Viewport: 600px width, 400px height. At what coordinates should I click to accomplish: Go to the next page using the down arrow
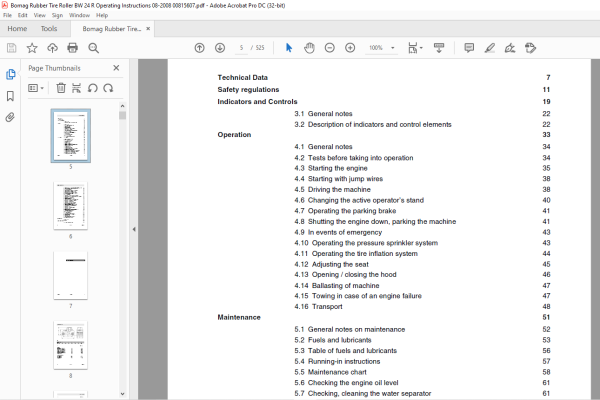(x=220, y=48)
